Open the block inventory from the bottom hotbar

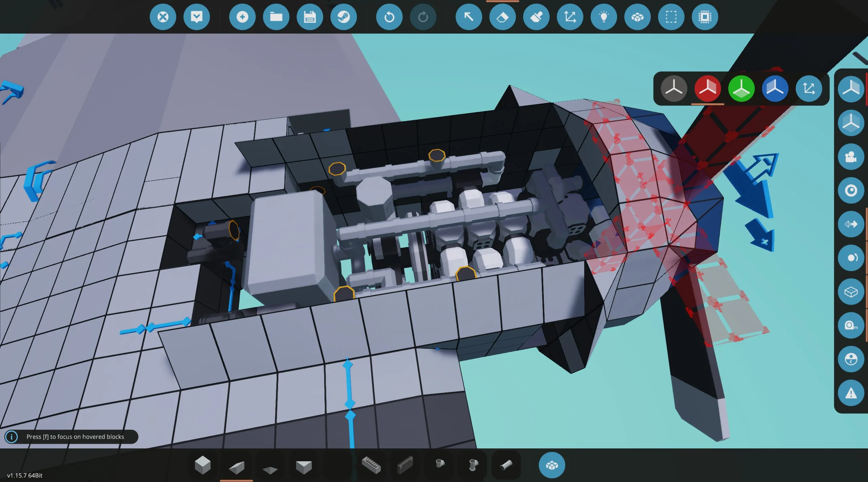pos(552,465)
